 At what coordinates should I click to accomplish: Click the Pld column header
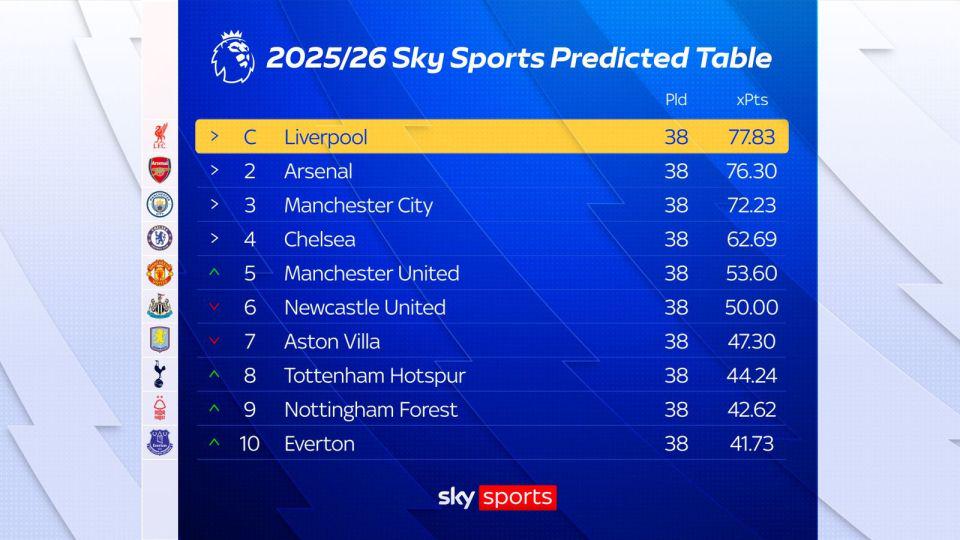pos(676,100)
